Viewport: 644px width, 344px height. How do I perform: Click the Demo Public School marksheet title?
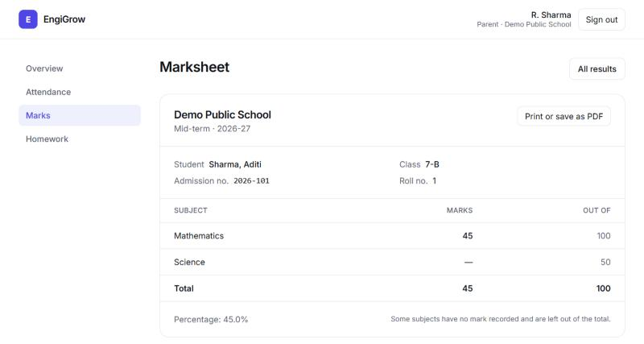[223, 114]
